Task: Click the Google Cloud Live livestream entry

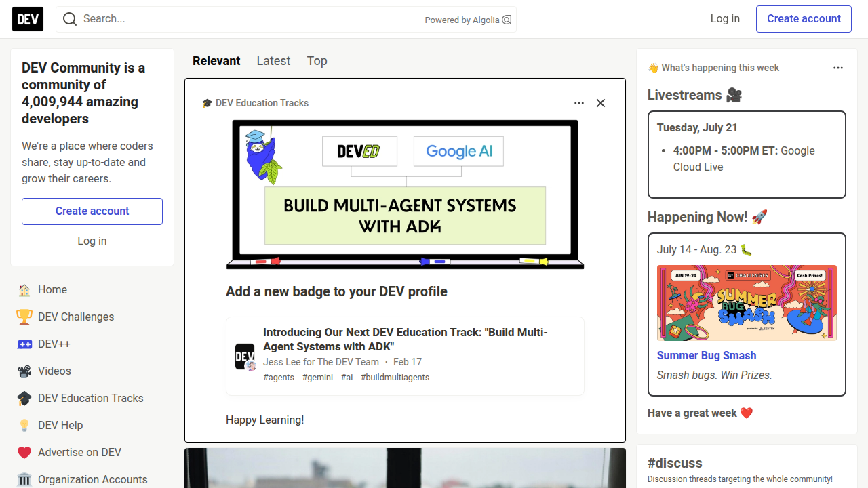Action: (744, 159)
